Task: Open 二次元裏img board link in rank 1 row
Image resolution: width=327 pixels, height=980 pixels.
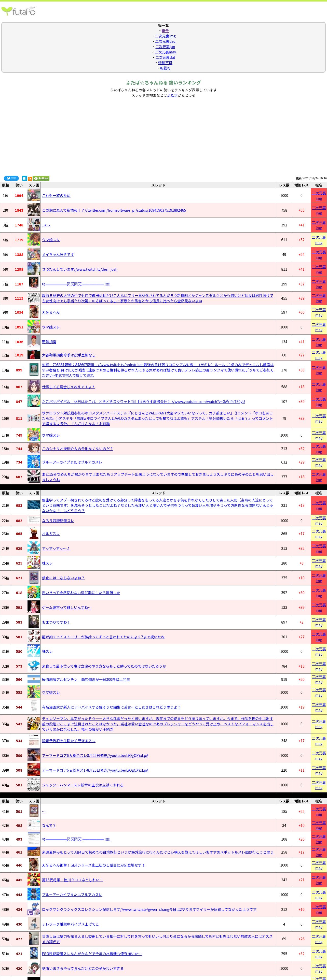Action: pos(319,196)
